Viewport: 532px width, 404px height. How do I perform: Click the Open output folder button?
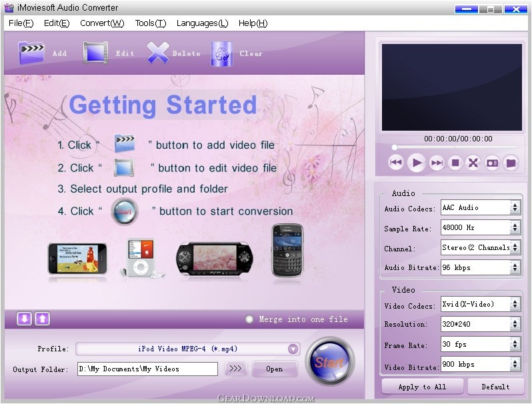coord(275,369)
